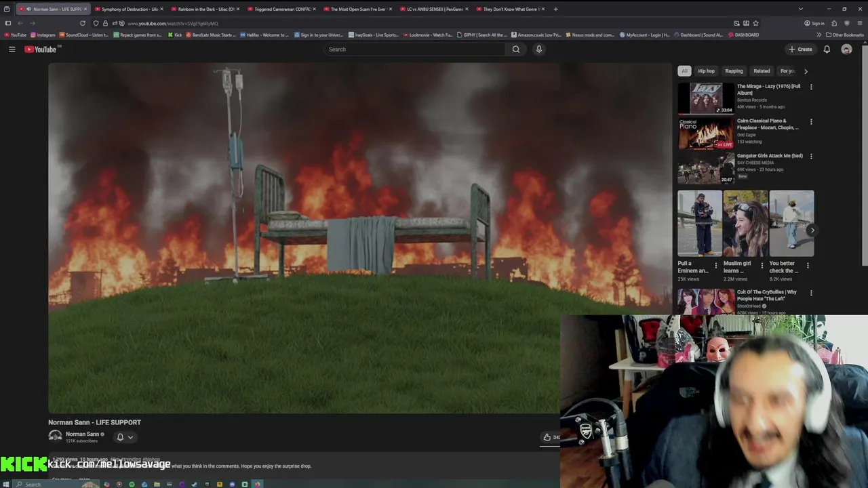Mute the Norman Sann tab audio icon
Viewport: 868px width, 488px height.
(28, 9)
